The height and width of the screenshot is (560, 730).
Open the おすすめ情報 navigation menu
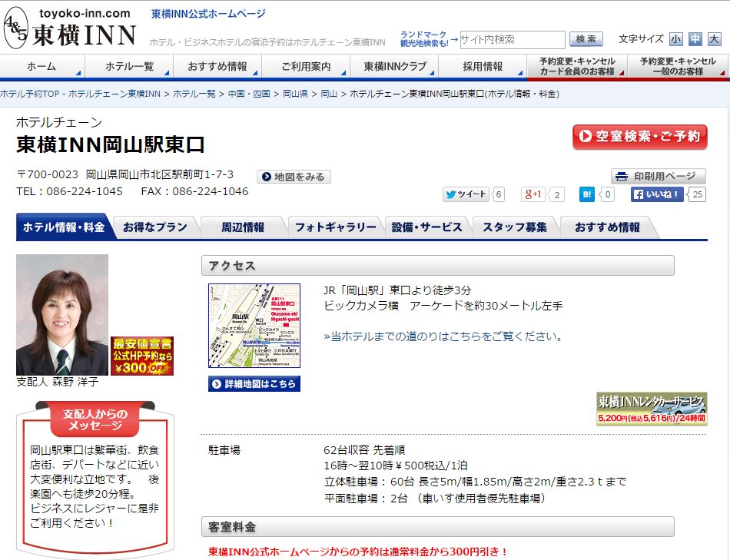[217, 67]
